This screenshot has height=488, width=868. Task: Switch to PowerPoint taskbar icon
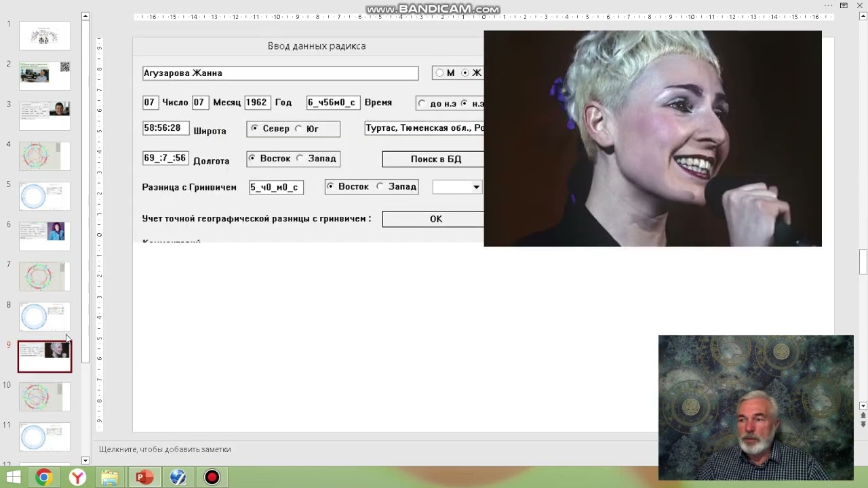click(x=144, y=477)
